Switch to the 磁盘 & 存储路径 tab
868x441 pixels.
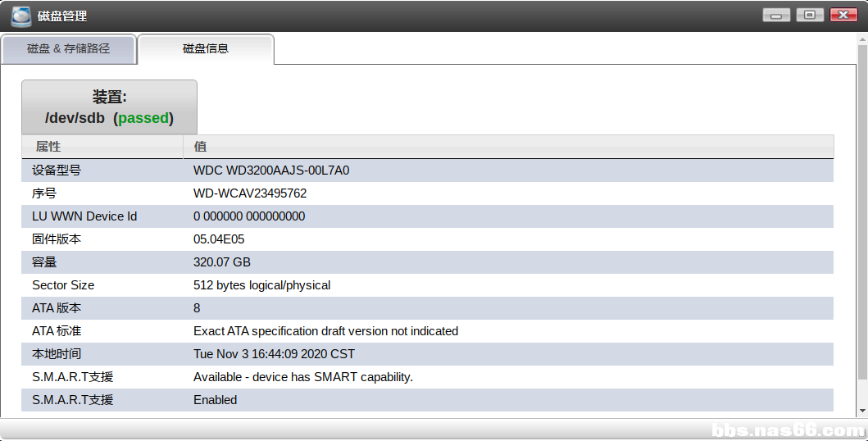[68, 49]
